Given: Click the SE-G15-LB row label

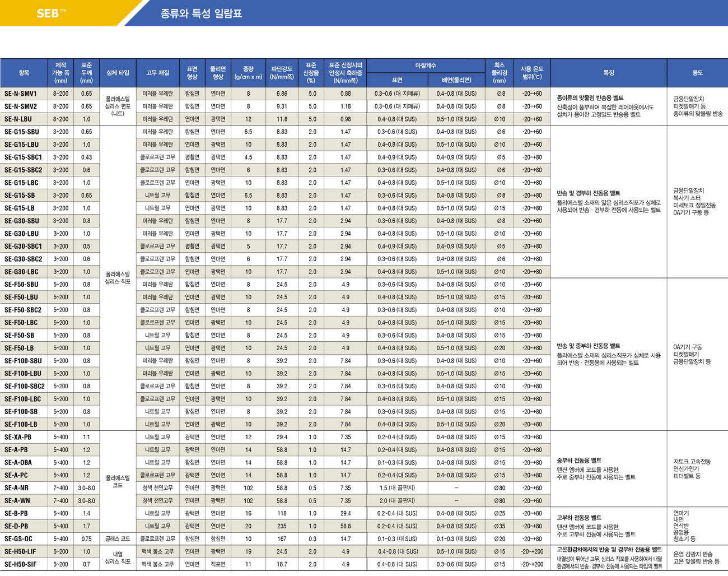Looking at the screenshot, I should [20, 208].
